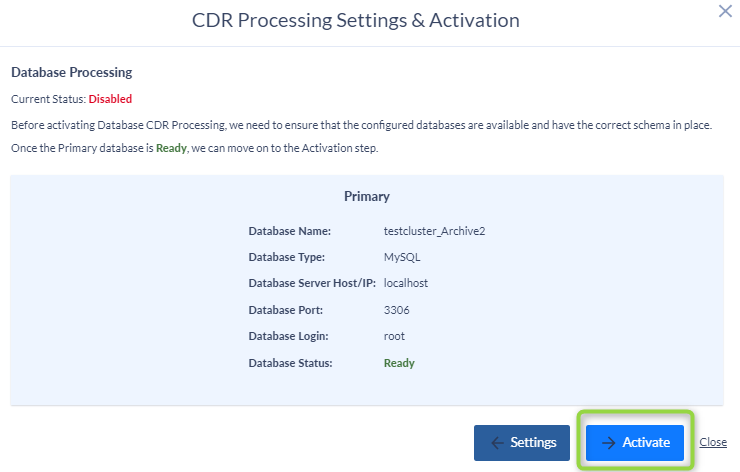
Task: Select the testcluster_Archive2 database name value
Action: (x=434, y=231)
